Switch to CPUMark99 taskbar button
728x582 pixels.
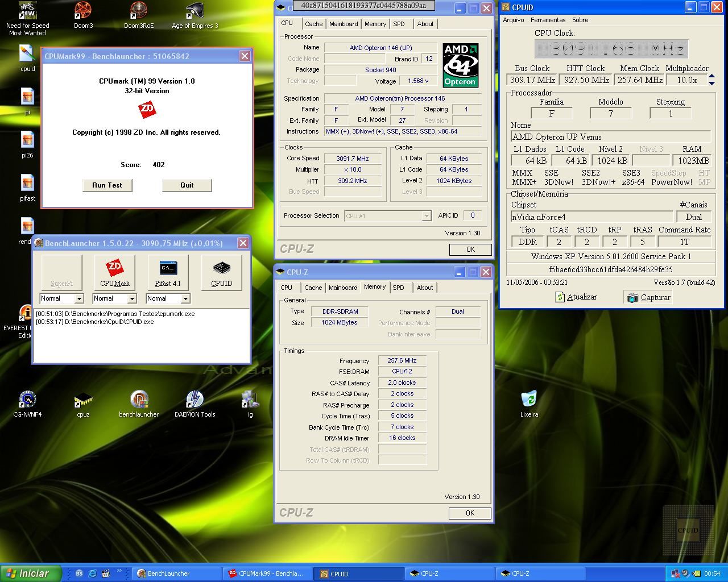pyautogui.click(x=268, y=573)
